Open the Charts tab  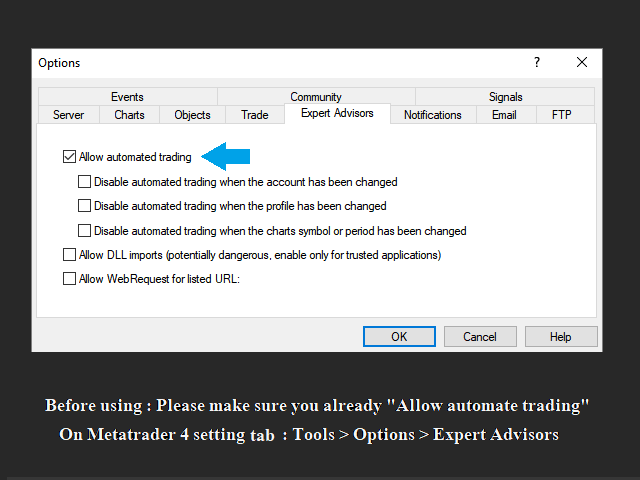coord(129,115)
